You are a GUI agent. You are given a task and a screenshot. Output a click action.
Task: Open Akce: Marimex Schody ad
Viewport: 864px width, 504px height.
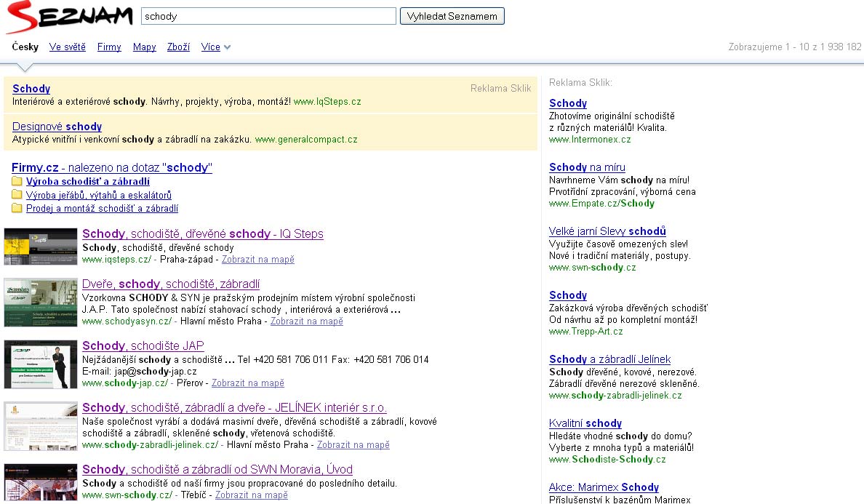pyautogui.click(x=604, y=487)
